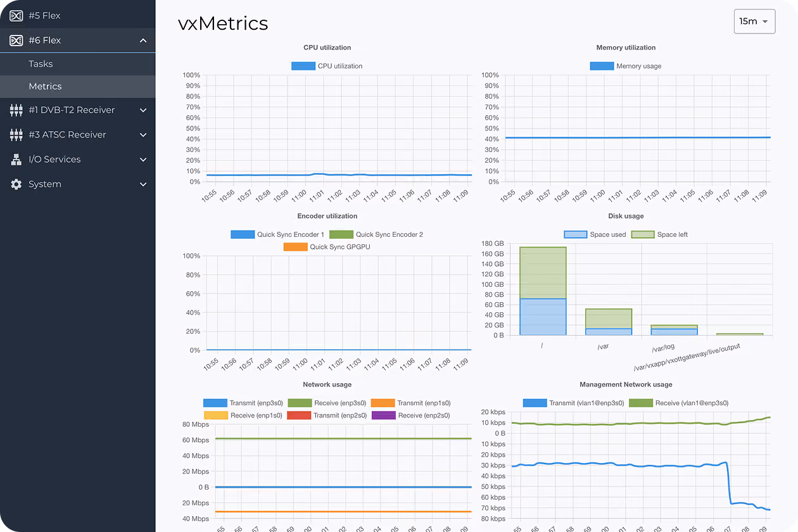Open the #1 DVB-T2 Receiver menu entry
Viewport: 798px width, 532px height.
click(77, 110)
